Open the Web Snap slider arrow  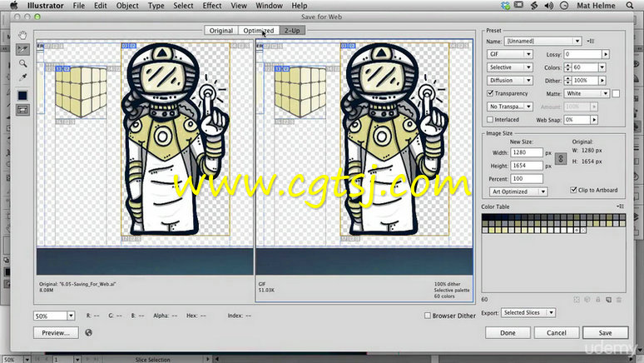tap(594, 120)
